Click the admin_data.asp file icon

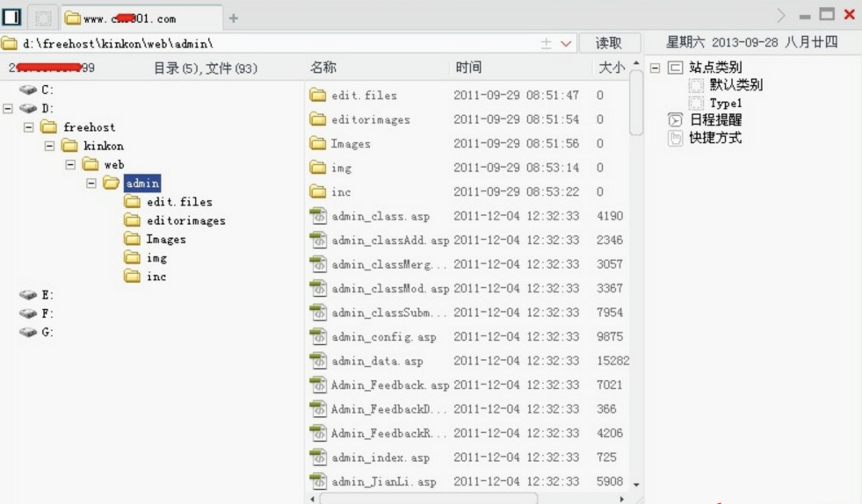[318, 360]
